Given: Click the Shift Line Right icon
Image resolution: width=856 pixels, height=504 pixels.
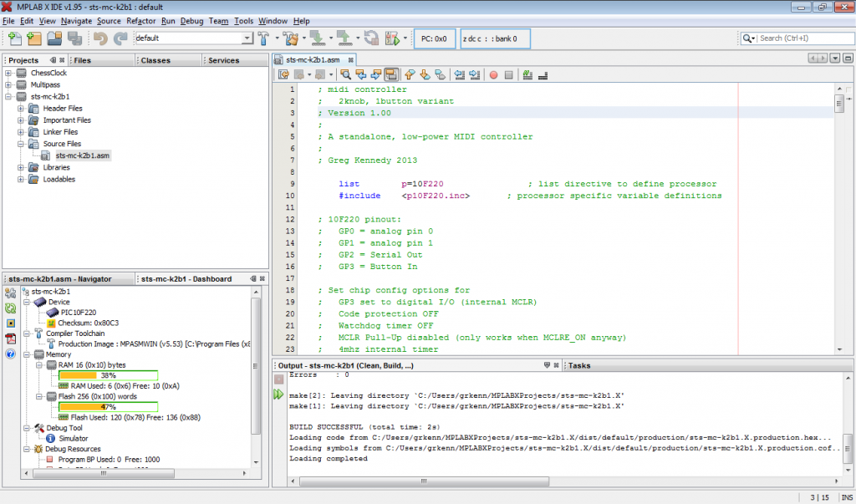Looking at the screenshot, I should pyautogui.click(x=475, y=75).
